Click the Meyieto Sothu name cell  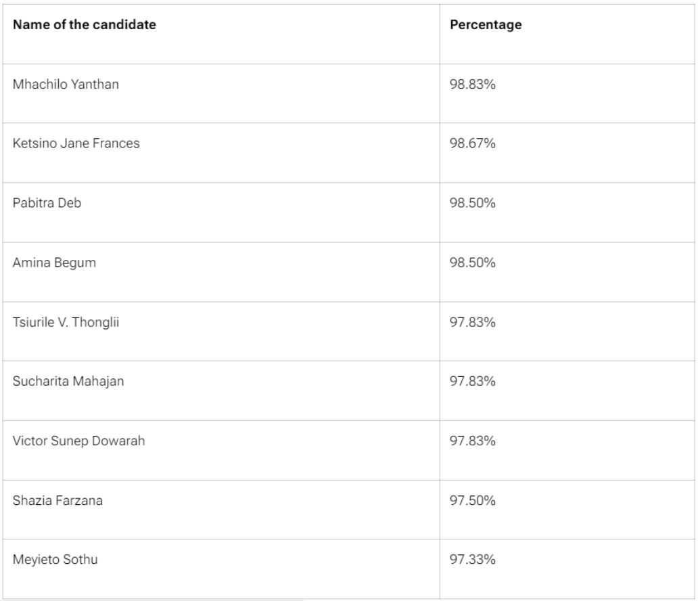(x=55, y=560)
